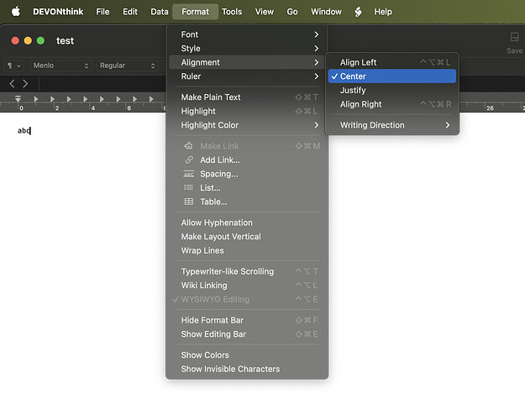Screen dimensions: 525x420
Task: Click the Spacing menu entry
Action: click(x=247, y=174)
